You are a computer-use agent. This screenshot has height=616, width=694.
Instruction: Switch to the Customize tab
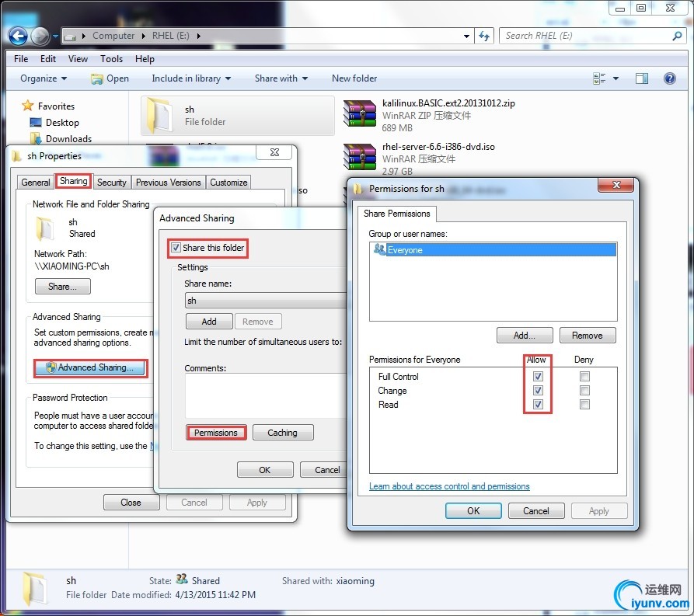pyautogui.click(x=228, y=183)
